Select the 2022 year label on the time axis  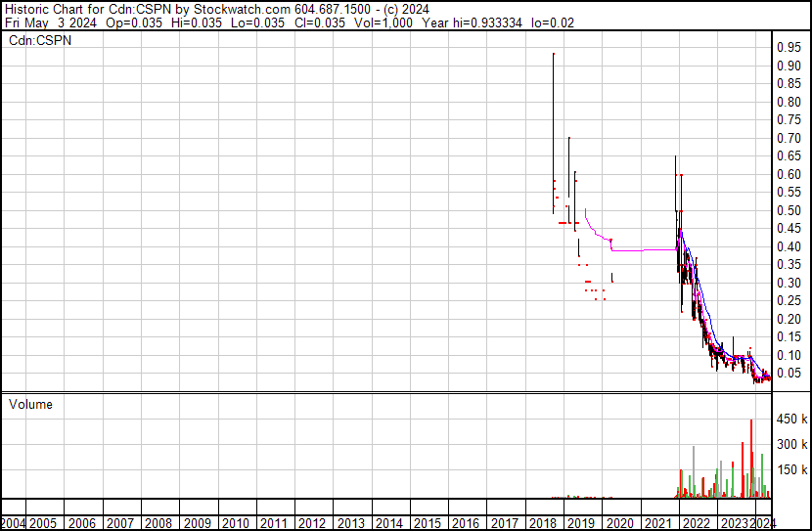696,523
